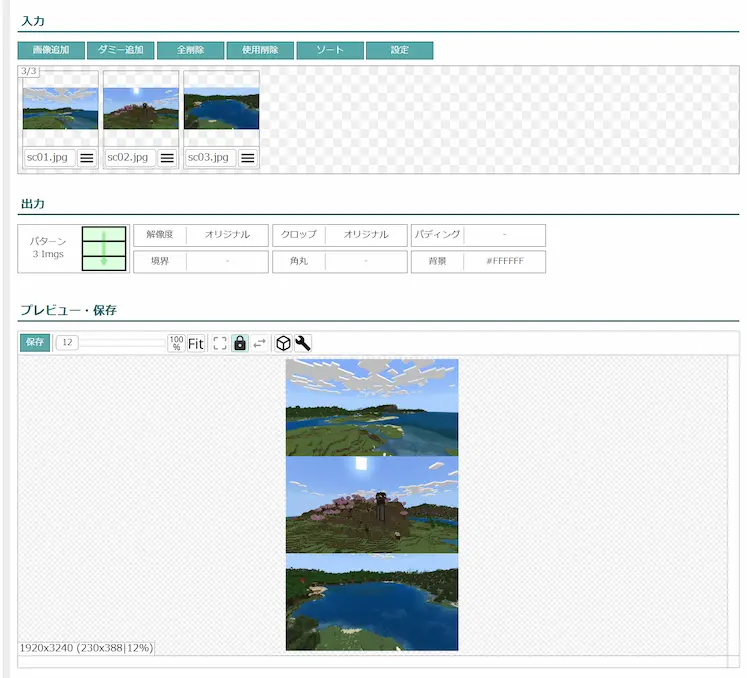
Task: Open the hamburger menu for sc02.jpg
Action: [167, 158]
